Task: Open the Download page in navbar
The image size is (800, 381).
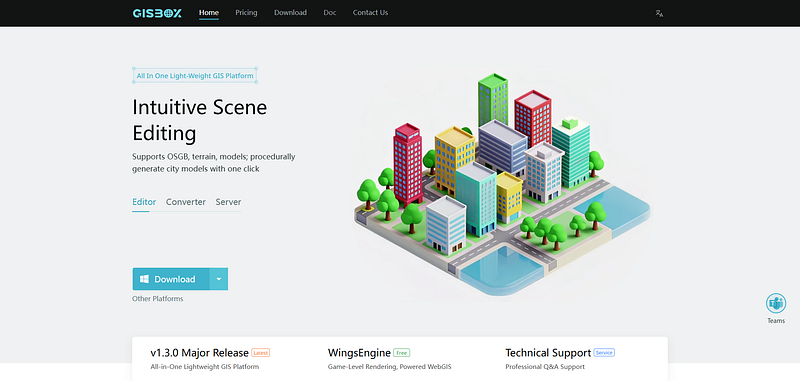Action: coord(290,13)
